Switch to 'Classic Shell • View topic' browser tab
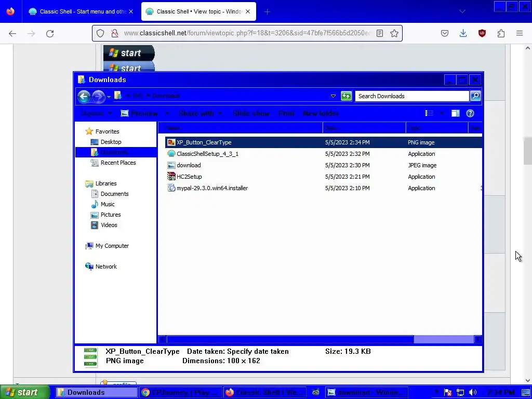Screen dimensions: 532x399 (x=199, y=11)
